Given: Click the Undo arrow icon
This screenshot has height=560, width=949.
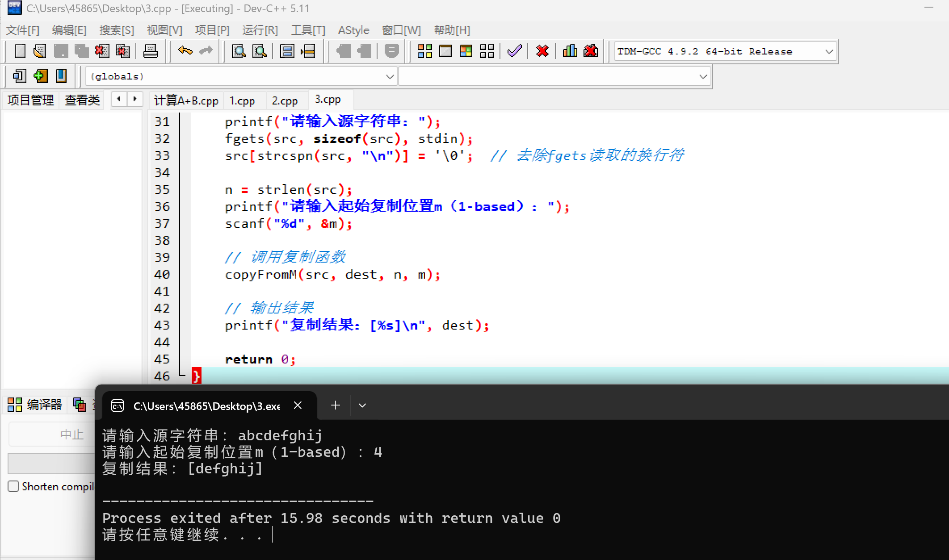Looking at the screenshot, I should click(x=185, y=51).
